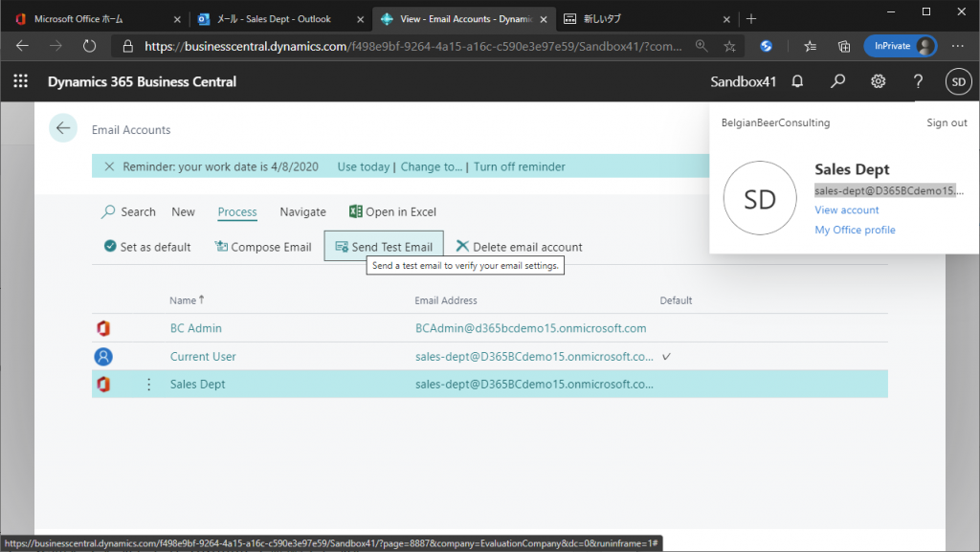Open the BC Admin account name link

pyautogui.click(x=195, y=328)
